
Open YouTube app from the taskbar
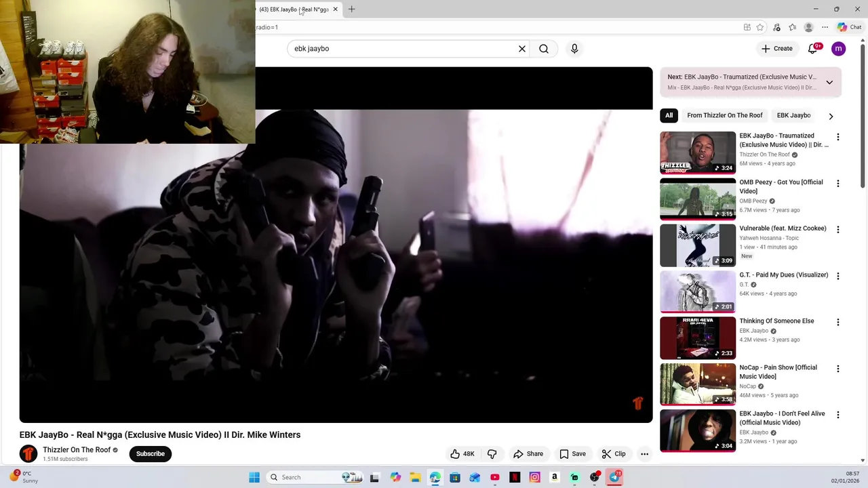click(495, 477)
